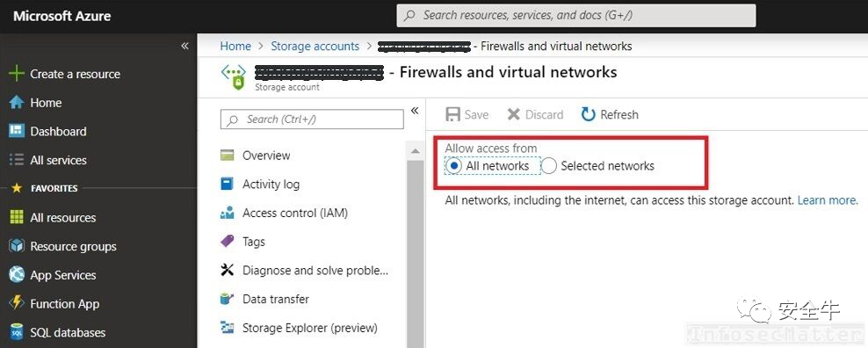Collapse the storage account menu chevron
This screenshot has width=868, height=348.
pyautogui.click(x=415, y=112)
